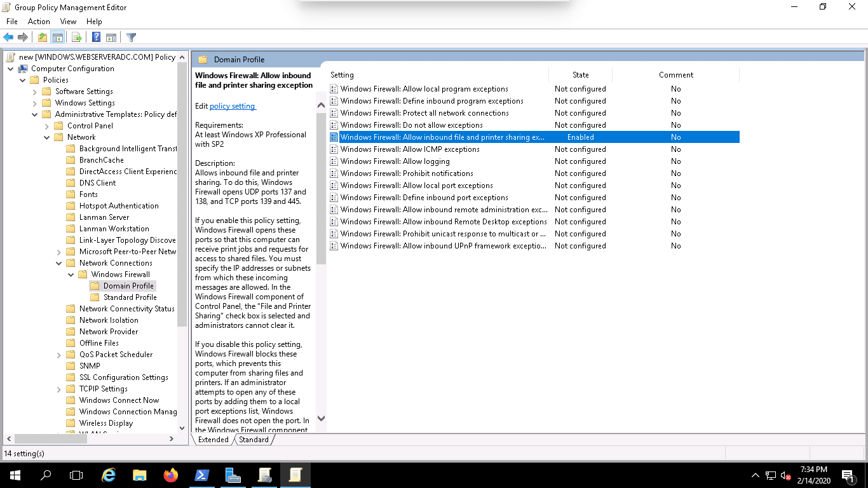Click the Export List toolbar icon
868x488 pixels.
(x=76, y=37)
